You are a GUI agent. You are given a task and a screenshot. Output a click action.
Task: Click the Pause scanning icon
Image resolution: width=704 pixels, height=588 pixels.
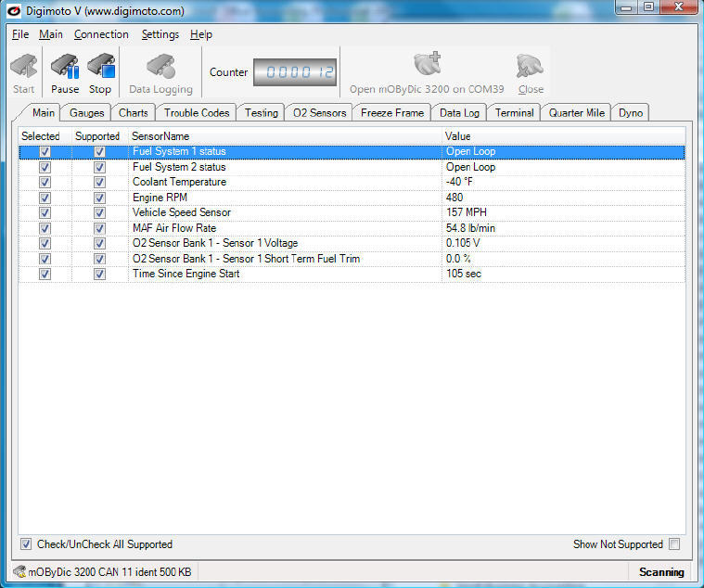[64, 69]
